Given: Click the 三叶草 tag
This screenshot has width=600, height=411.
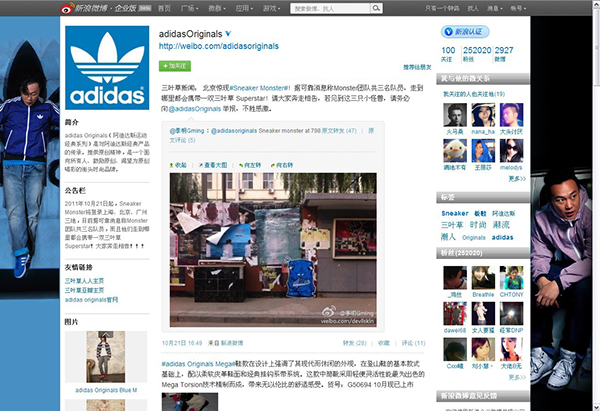Looking at the screenshot, I should pos(452,225).
